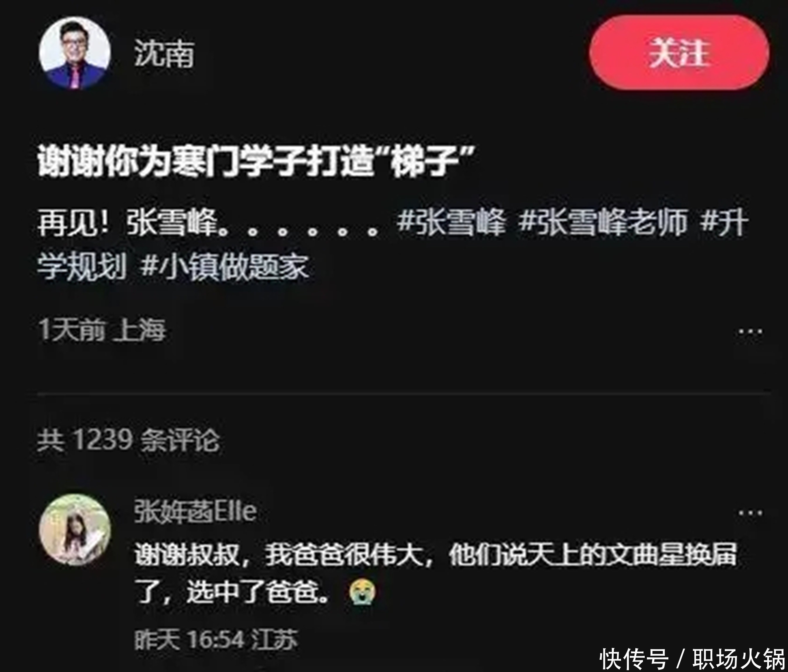788x672 pixels.
Task: Tap the red 关注 follow button
Action: point(679,52)
